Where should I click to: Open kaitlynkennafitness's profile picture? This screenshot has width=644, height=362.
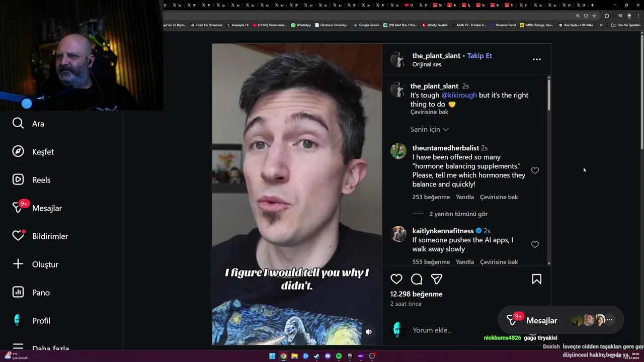point(398,234)
